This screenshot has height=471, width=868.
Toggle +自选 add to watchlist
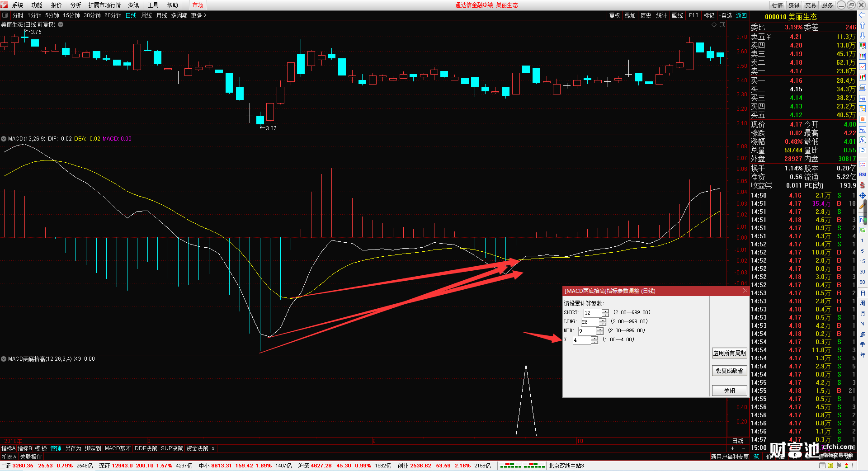(725, 15)
